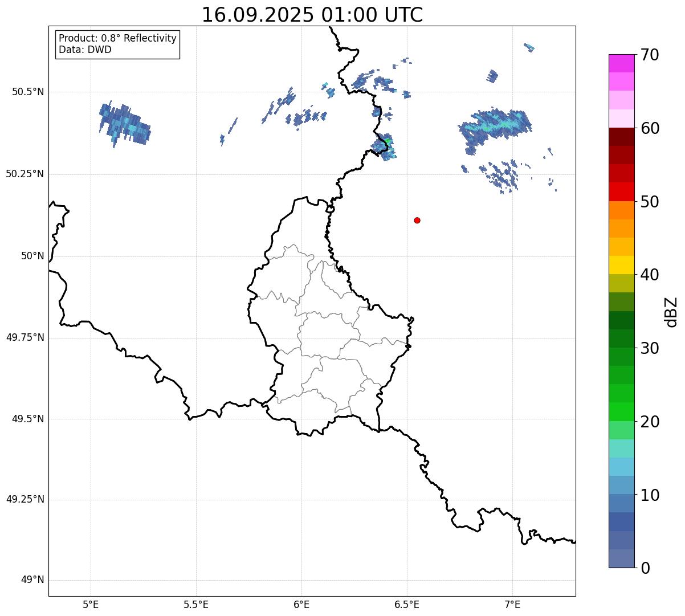
Task: Click the longitude label 5.5°E
Action: coord(196,605)
